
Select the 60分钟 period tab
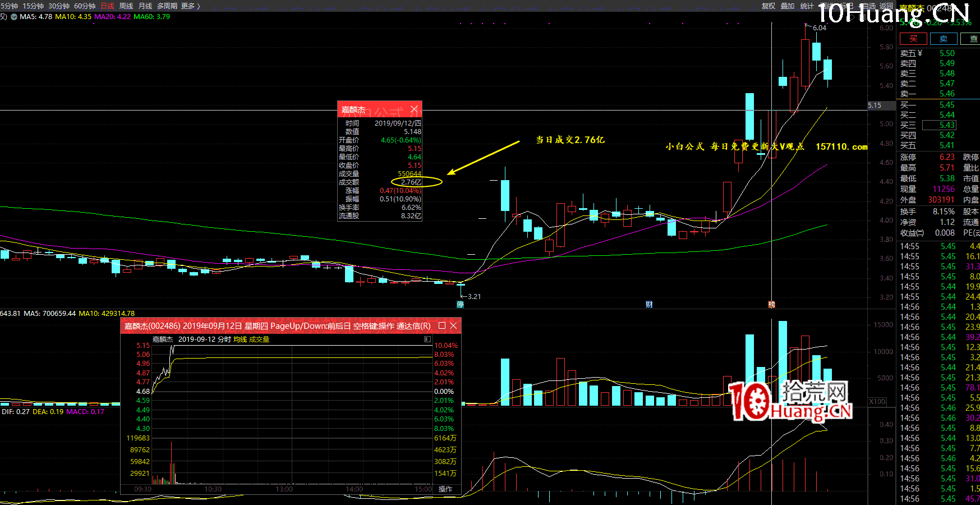click(85, 6)
